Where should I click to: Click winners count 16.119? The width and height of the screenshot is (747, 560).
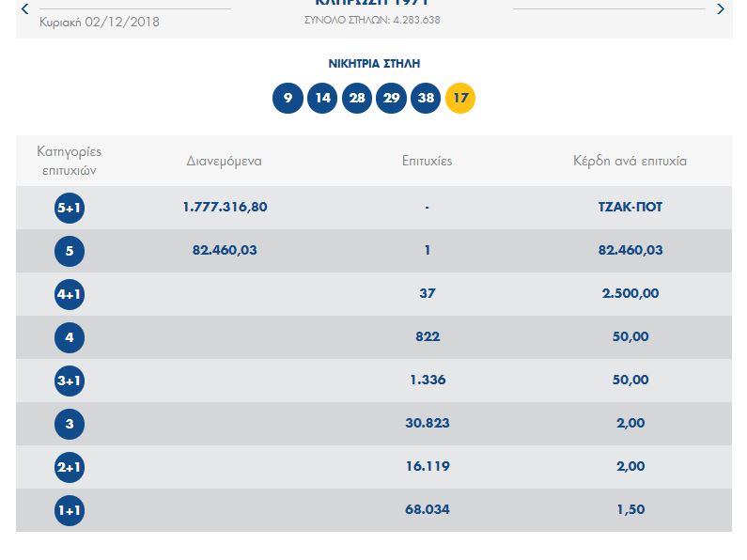pos(428,466)
